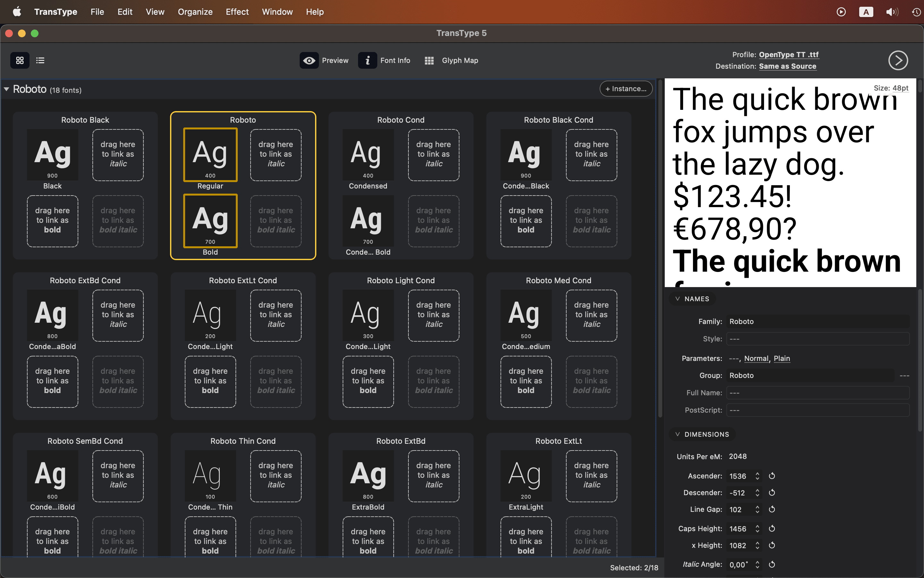This screenshot has width=924, height=578.
Task: Reset the x Height value
Action: (x=772, y=546)
